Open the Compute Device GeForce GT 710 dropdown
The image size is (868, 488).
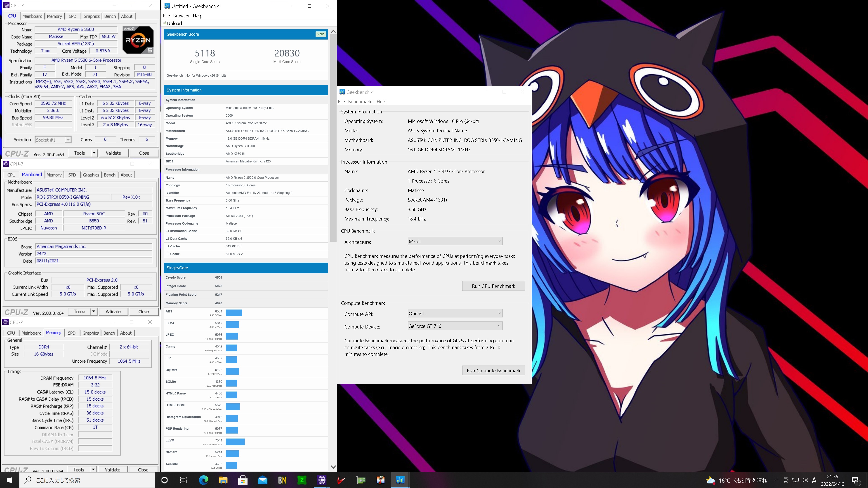pyautogui.click(x=455, y=326)
